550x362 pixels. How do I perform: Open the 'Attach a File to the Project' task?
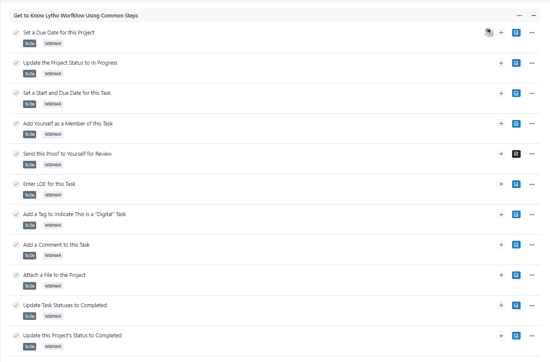coord(54,275)
